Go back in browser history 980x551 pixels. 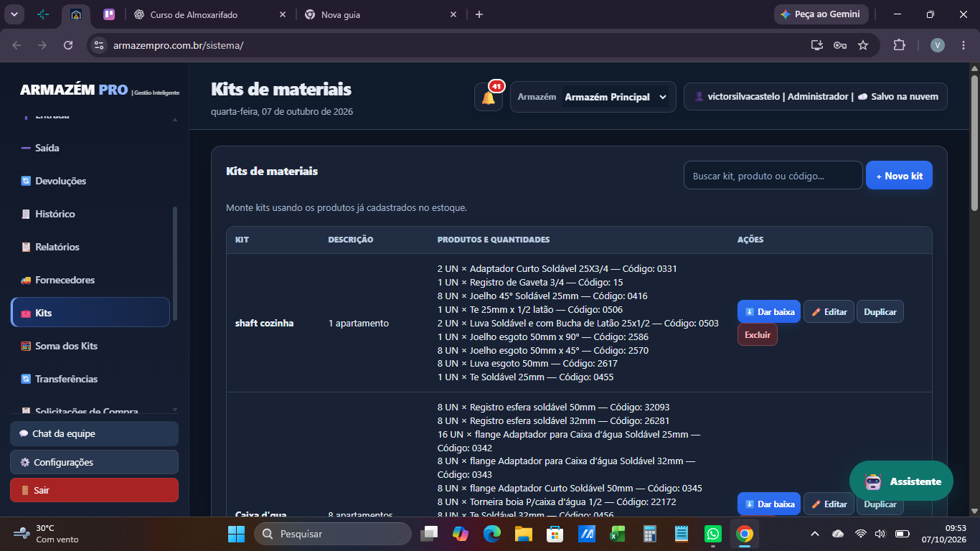coord(17,45)
